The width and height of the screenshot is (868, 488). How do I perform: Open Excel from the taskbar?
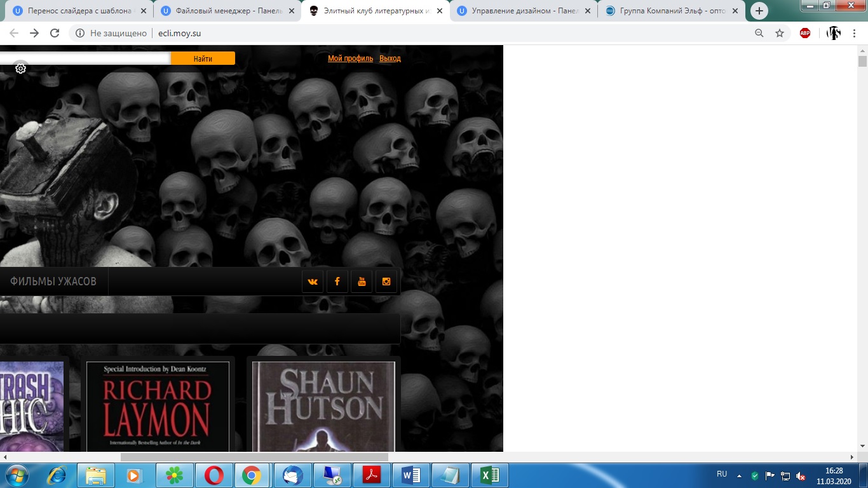489,475
